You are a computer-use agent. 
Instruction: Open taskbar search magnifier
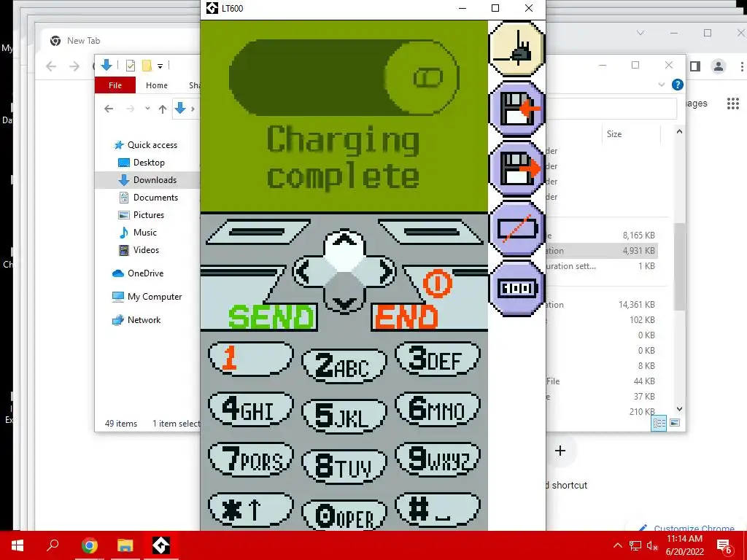pyautogui.click(x=53, y=545)
